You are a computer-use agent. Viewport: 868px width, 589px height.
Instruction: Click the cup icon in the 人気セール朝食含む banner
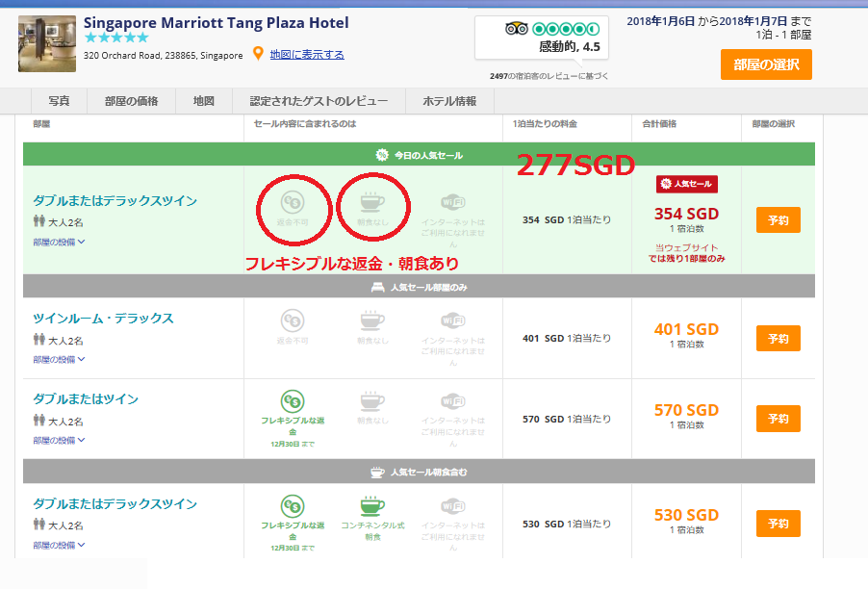377,472
